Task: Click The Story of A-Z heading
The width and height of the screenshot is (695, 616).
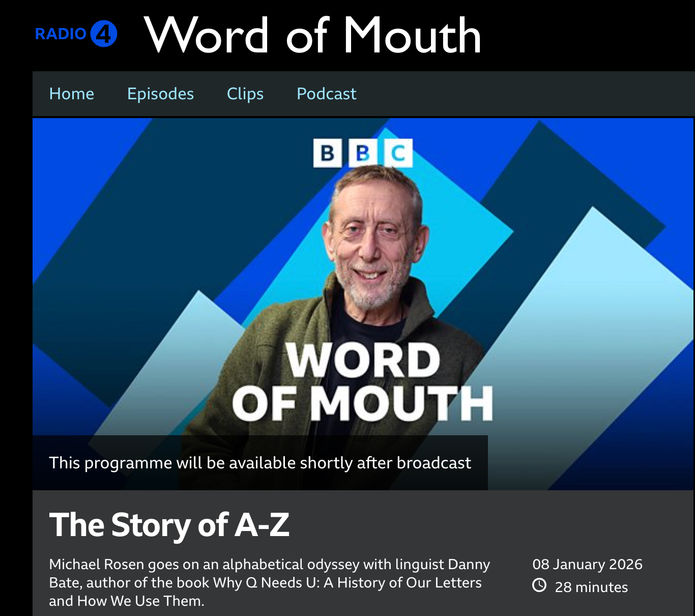Action: click(x=169, y=525)
